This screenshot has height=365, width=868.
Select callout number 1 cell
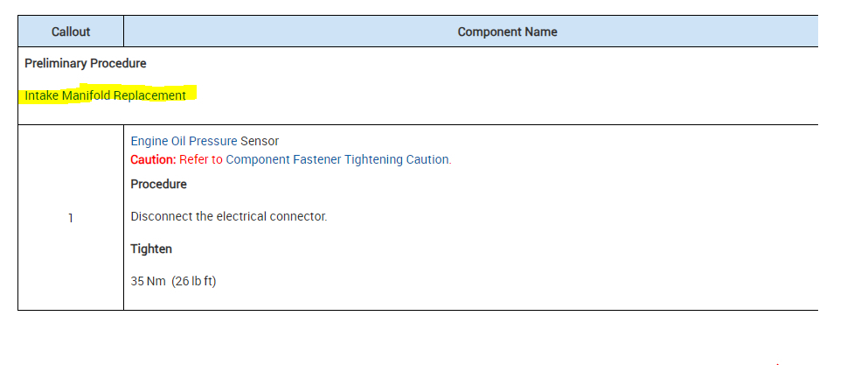[71, 217]
